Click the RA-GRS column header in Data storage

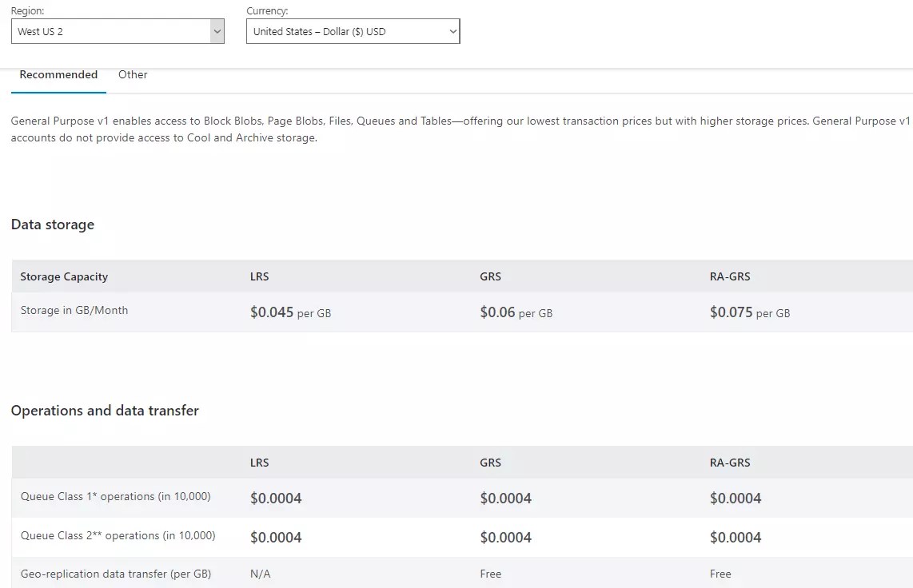click(x=730, y=276)
